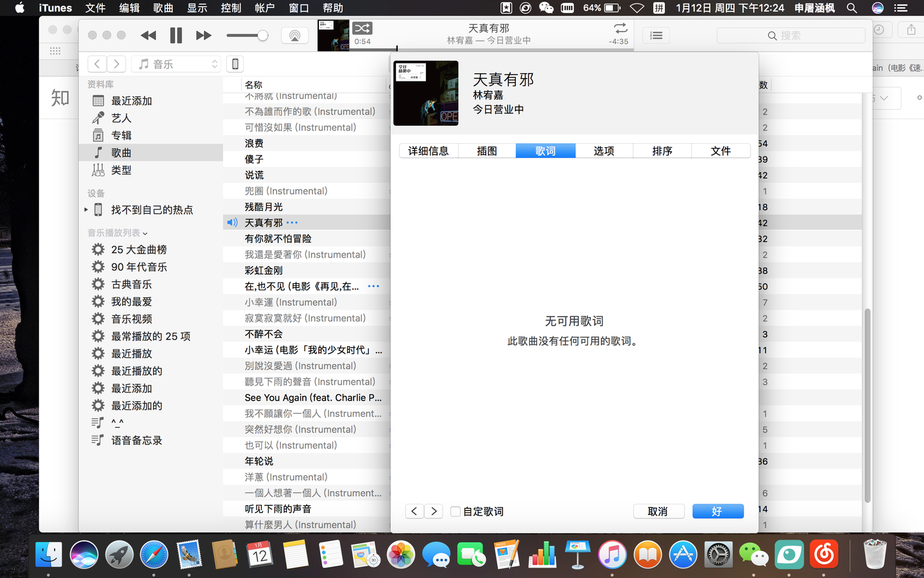The height and width of the screenshot is (578, 924).
Task: Select 歌曲 in the library sidebar
Action: click(x=151, y=153)
